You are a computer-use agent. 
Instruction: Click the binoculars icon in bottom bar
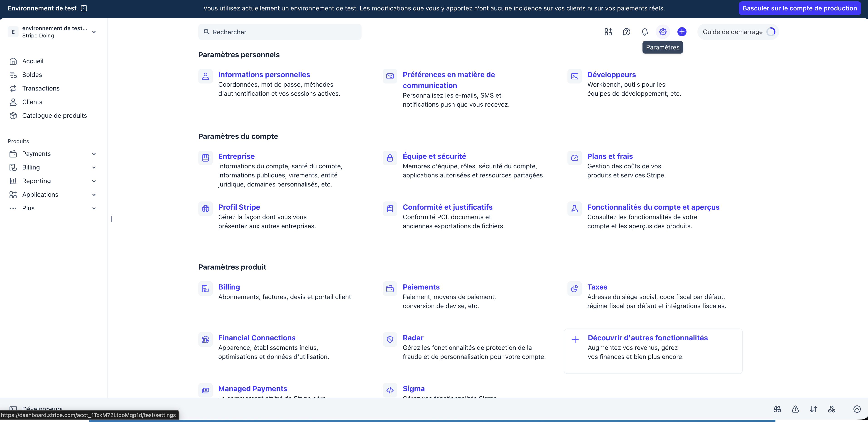point(777,409)
